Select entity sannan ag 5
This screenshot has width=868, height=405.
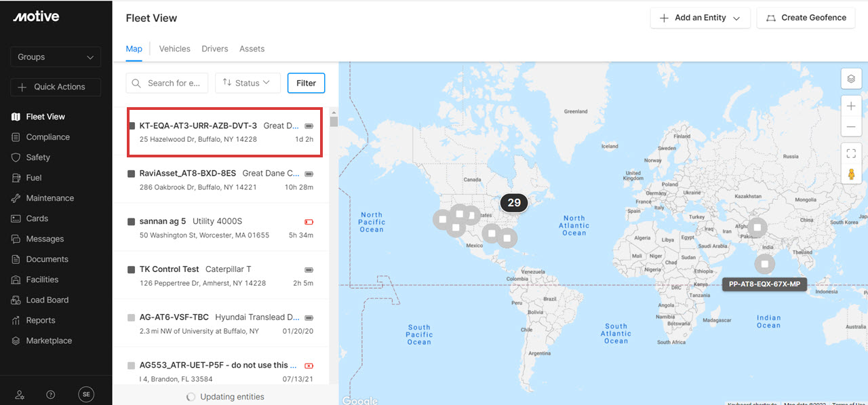220,228
